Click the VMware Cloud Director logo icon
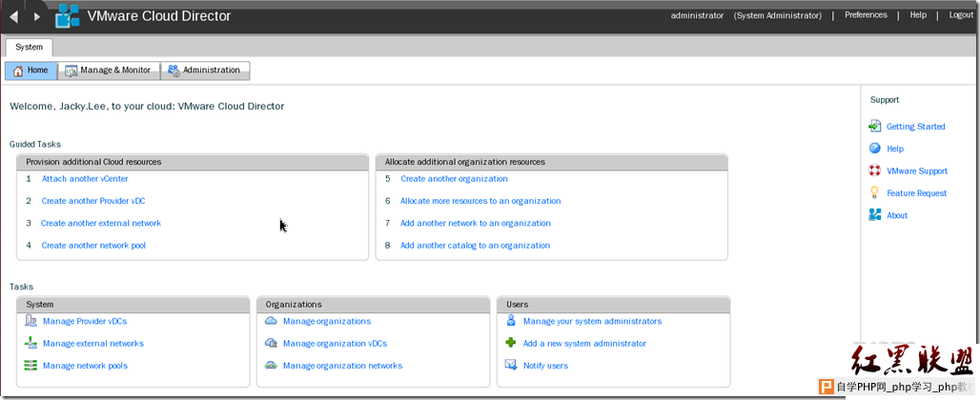Image resolution: width=980 pixels, height=400 pixels. 68,15
